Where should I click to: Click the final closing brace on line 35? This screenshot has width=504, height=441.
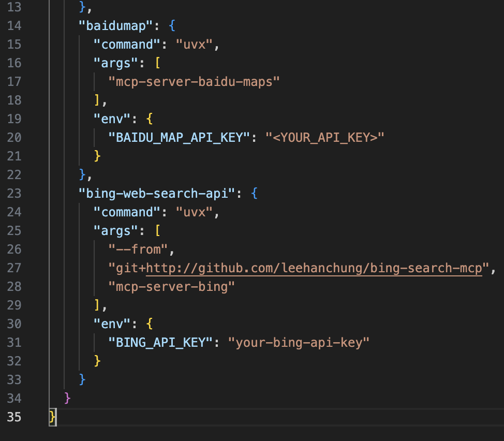[x=52, y=417]
